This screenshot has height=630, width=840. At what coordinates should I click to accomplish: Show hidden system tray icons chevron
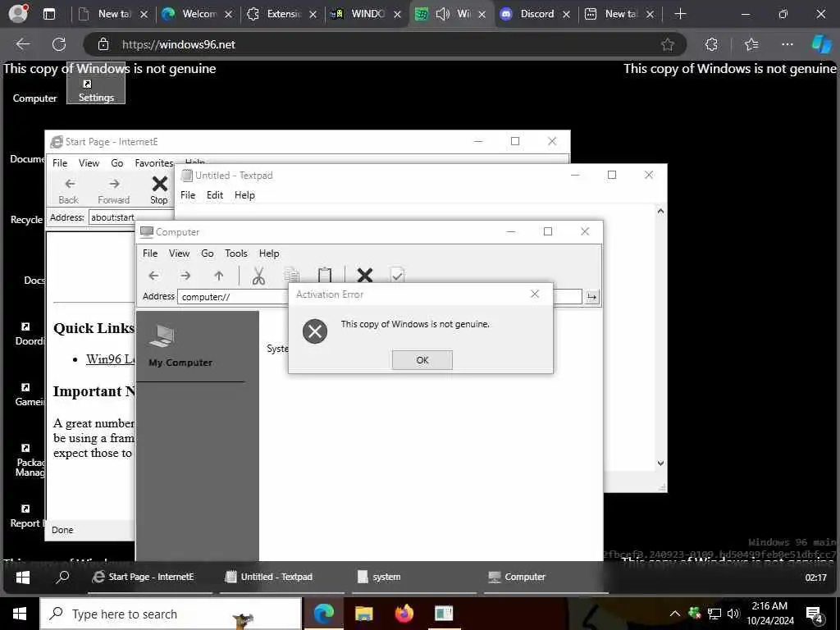(x=674, y=614)
